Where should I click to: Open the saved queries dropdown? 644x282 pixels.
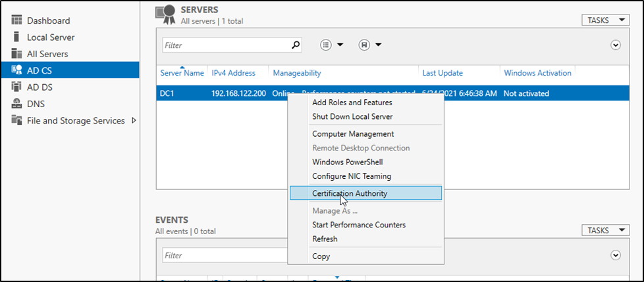[x=369, y=45]
